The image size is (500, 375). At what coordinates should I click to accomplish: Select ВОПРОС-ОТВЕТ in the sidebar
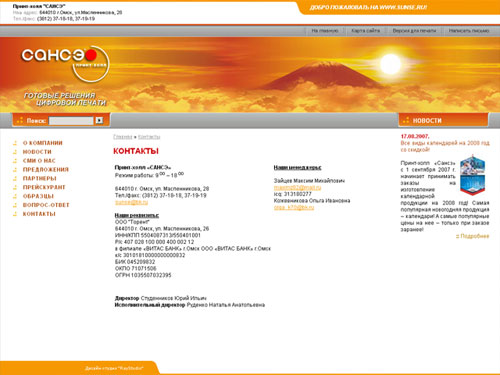pos(46,205)
